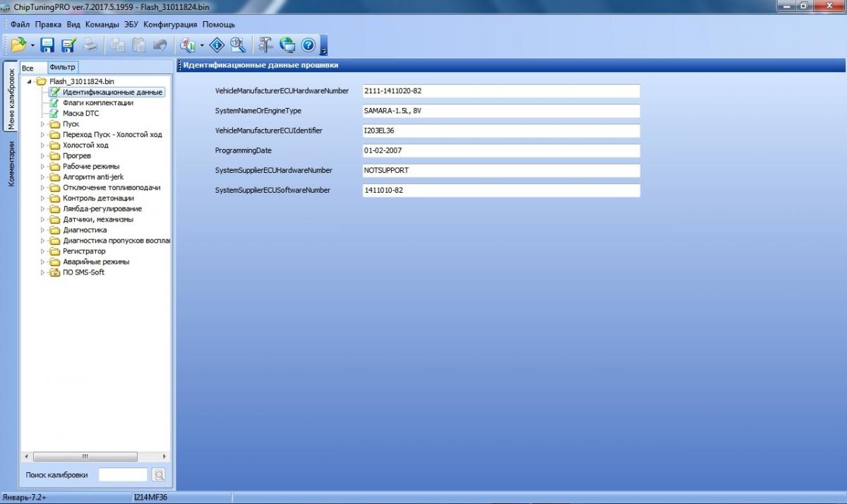Open the Помощь menu
The height and width of the screenshot is (504, 847).
[218, 24]
